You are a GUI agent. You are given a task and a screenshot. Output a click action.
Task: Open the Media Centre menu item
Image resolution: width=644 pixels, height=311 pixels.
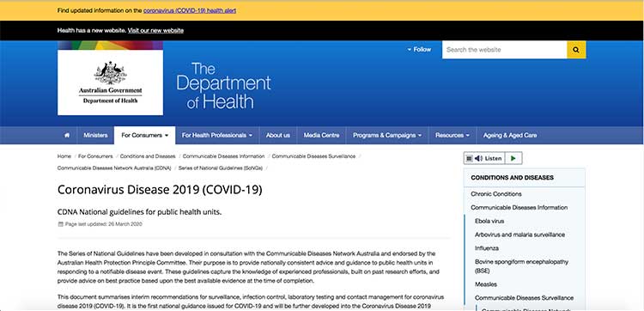[x=322, y=135]
